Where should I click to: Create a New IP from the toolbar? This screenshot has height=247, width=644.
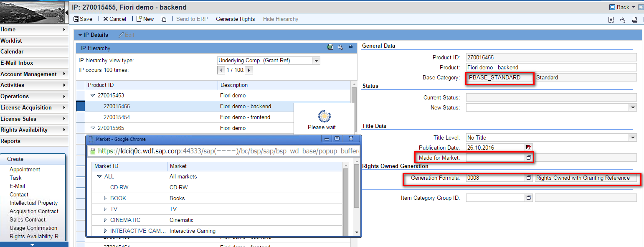click(x=145, y=19)
